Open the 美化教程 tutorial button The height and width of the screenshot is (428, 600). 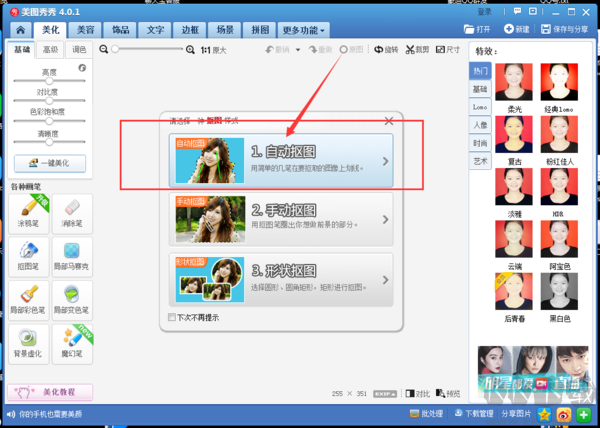50,392
